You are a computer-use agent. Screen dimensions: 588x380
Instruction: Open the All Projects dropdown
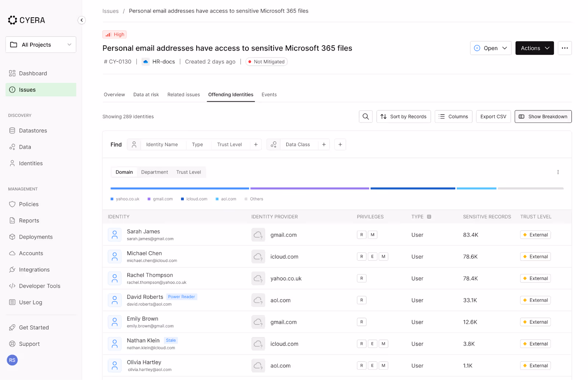[41, 45]
